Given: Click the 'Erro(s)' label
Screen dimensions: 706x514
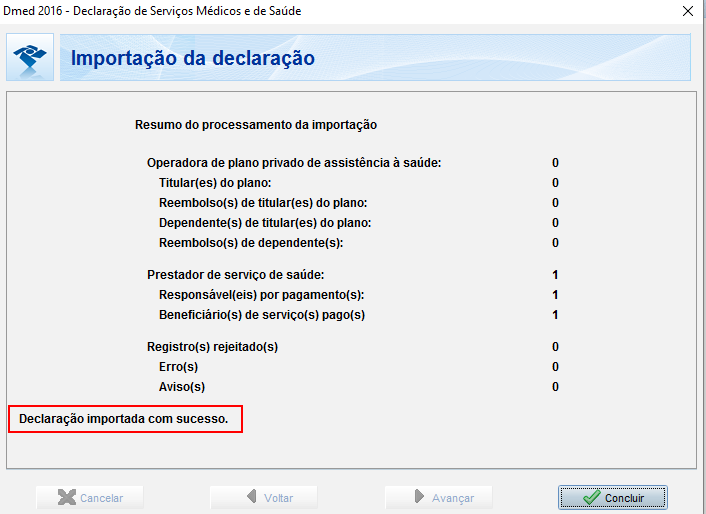Looking at the screenshot, I should tap(178, 367).
